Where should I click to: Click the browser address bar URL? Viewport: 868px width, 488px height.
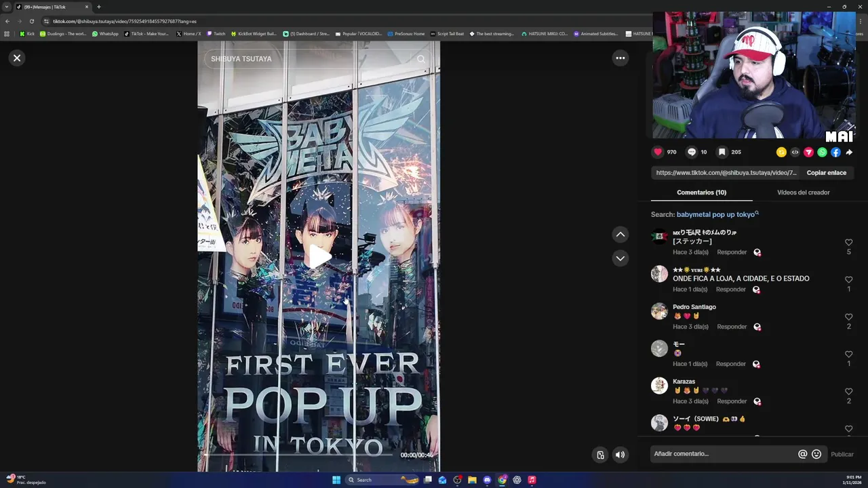click(125, 21)
